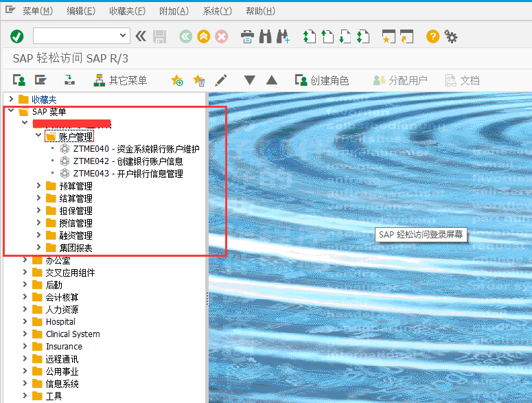
Task: Click the 其它菜单 button
Action: pyautogui.click(x=120, y=80)
